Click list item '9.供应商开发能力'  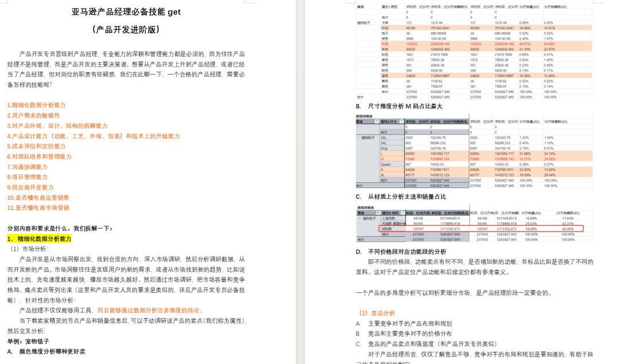30,187
